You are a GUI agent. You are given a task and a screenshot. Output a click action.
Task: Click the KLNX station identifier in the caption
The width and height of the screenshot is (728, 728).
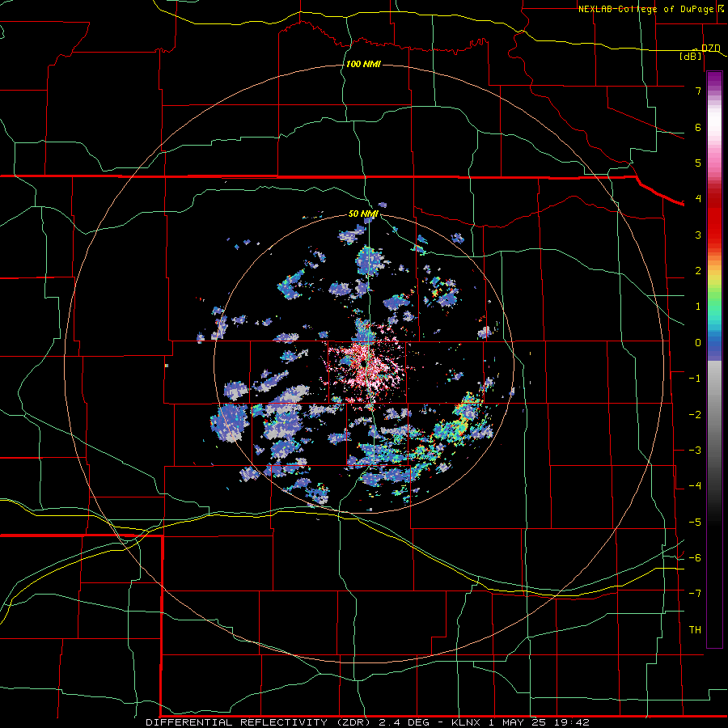tap(466, 722)
